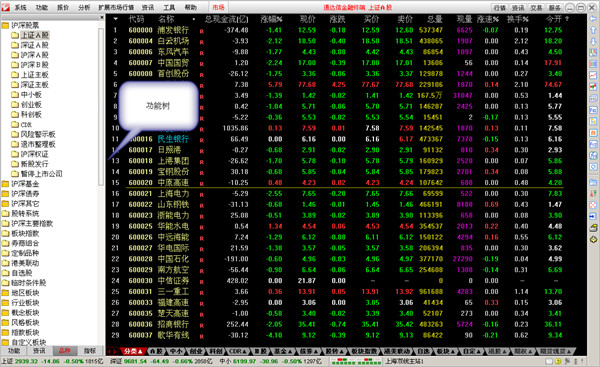Click the red app logo icon
The image size is (600, 367).
(5, 7)
